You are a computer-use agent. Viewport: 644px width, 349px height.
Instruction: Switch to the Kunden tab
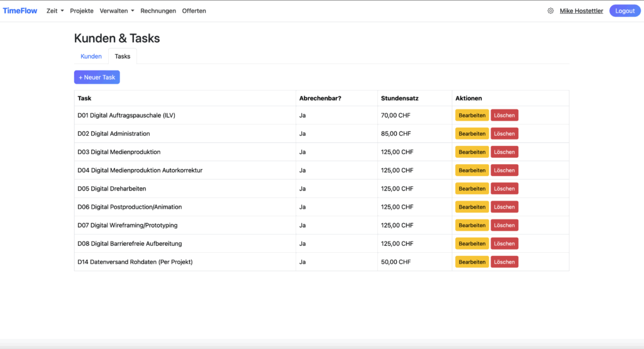(x=91, y=56)
